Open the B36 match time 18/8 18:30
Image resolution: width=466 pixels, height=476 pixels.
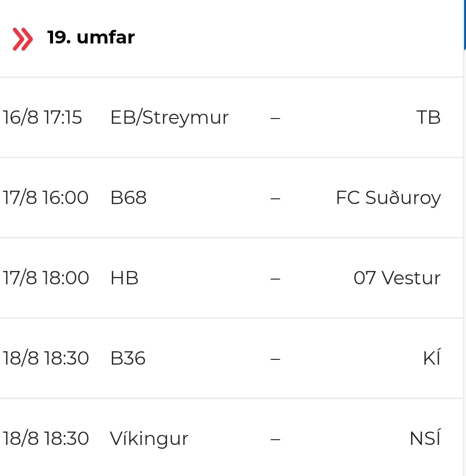(x=46, y=358)
